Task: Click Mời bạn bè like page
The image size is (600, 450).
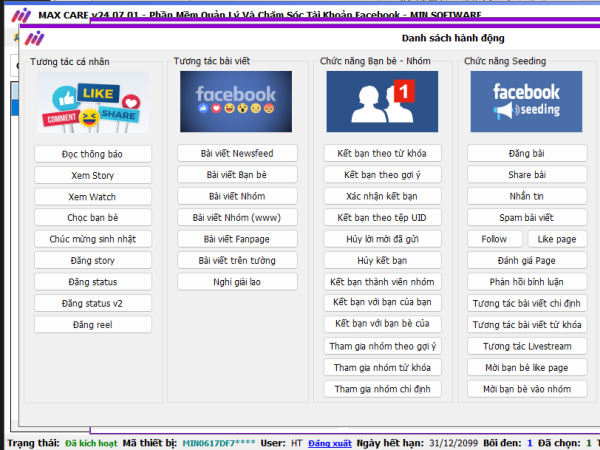Action: click(x=527, y=367)
